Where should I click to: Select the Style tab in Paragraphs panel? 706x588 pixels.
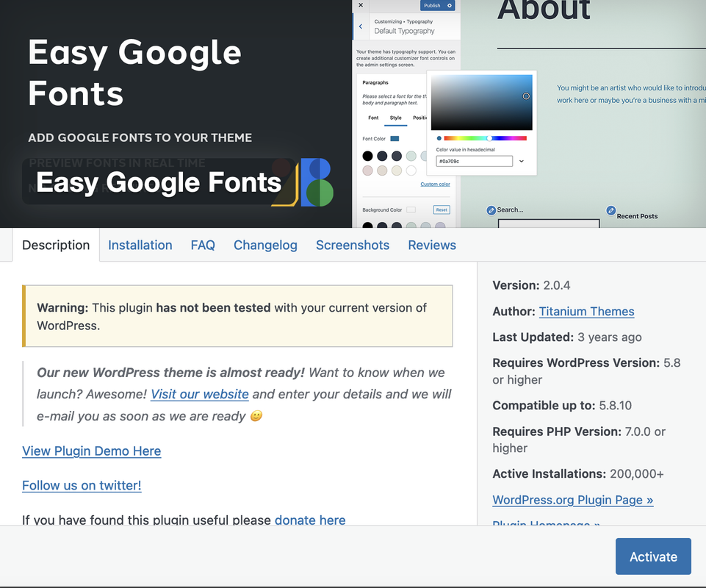click(x=395, y=118)
